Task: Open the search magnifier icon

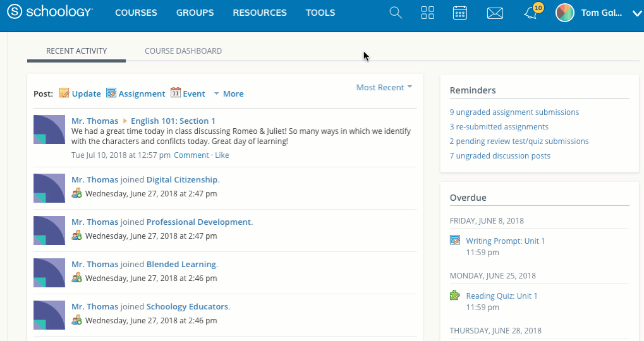Action: click(396, 13)
